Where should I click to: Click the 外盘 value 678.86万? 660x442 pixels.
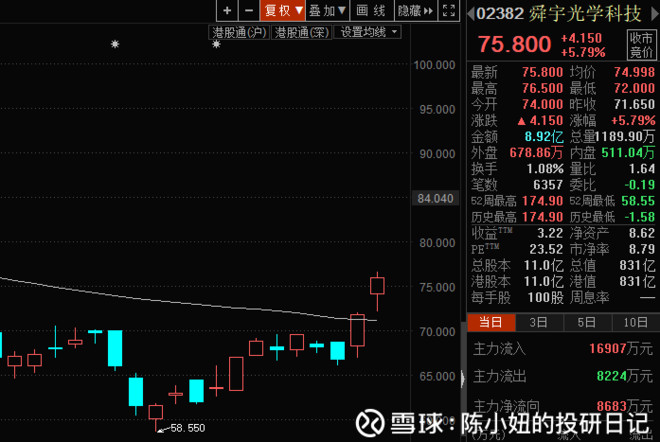[x=536, y=152]
